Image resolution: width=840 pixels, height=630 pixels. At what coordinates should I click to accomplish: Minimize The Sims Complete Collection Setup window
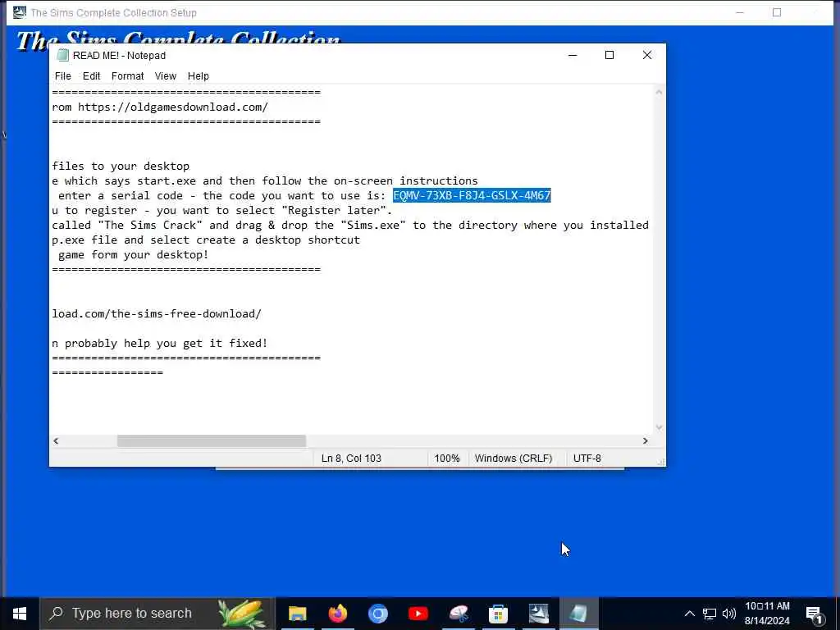coord(740,12)
